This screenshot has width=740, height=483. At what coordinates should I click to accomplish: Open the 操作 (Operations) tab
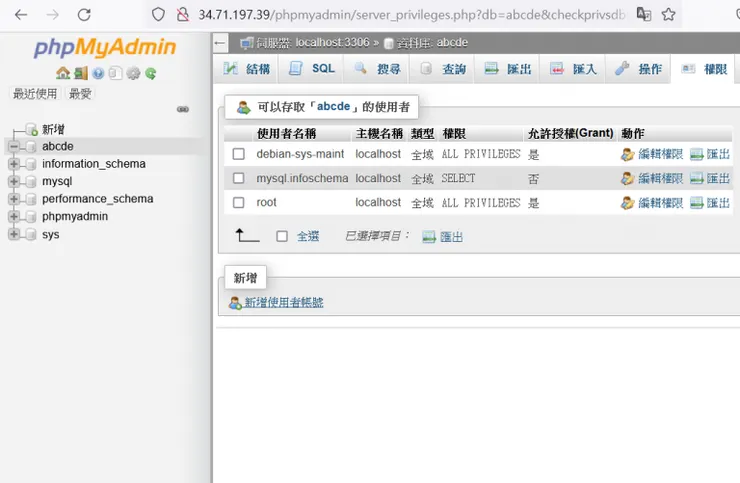click(638, 69)
